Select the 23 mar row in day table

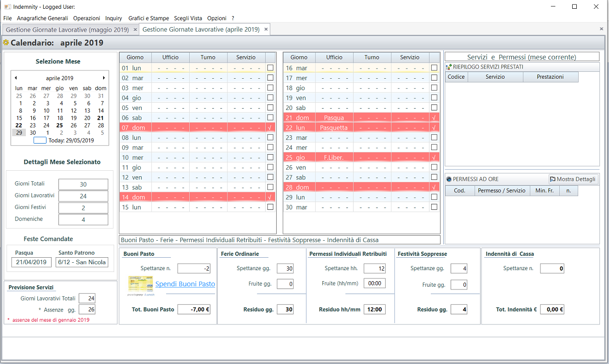pos(361,138)
